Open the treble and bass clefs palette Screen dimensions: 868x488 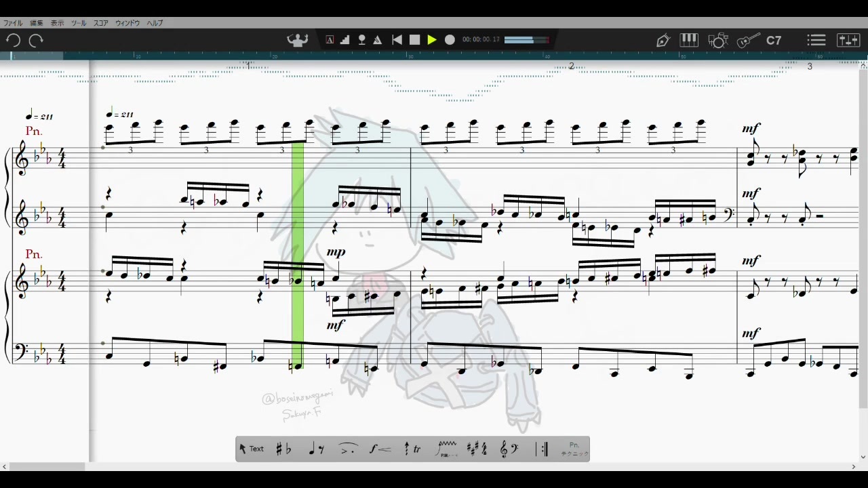coord(509,449)
